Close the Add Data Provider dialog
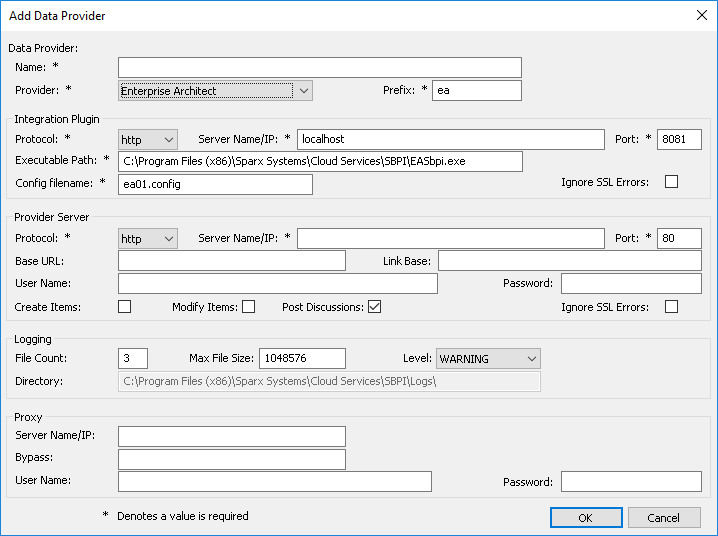 click(x=701, y=15)
